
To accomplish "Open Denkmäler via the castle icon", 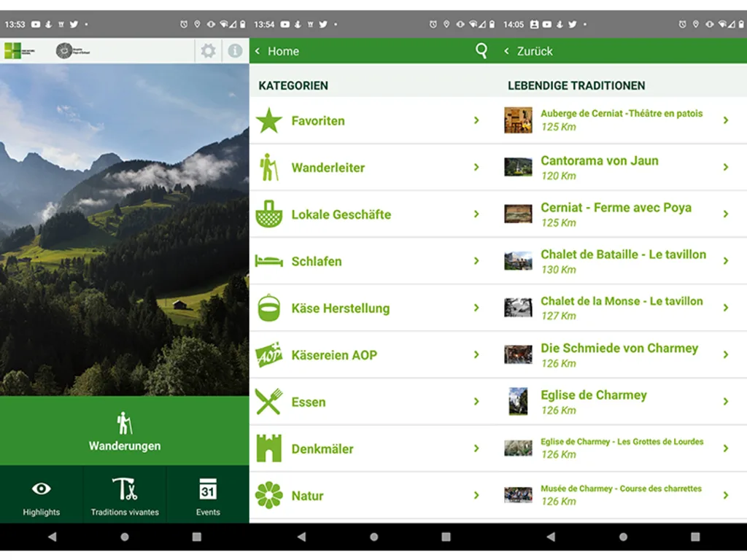I will [x=270, y=448].
